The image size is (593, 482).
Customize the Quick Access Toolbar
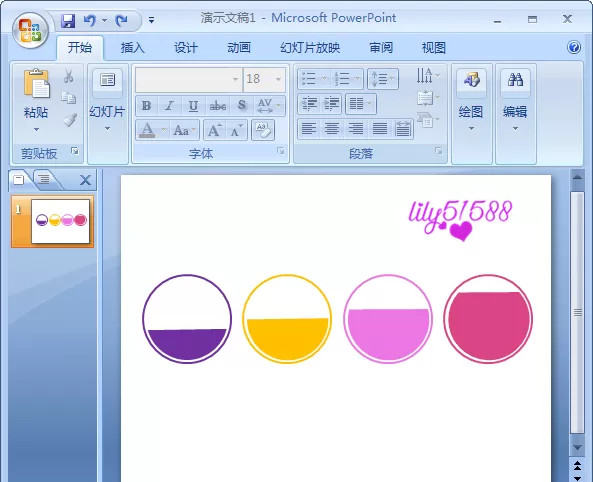(151, 20)
